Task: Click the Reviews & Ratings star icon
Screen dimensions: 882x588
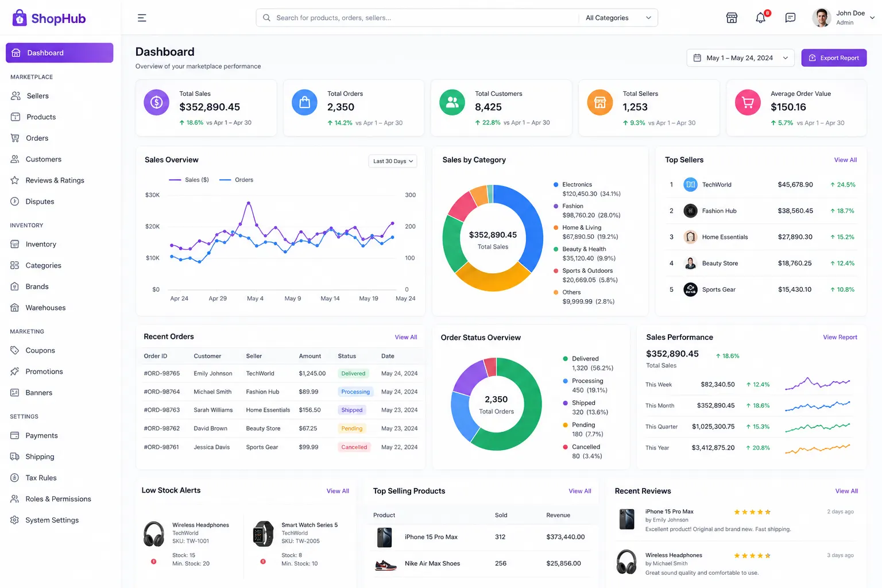Action: click(x=15, y=180)
